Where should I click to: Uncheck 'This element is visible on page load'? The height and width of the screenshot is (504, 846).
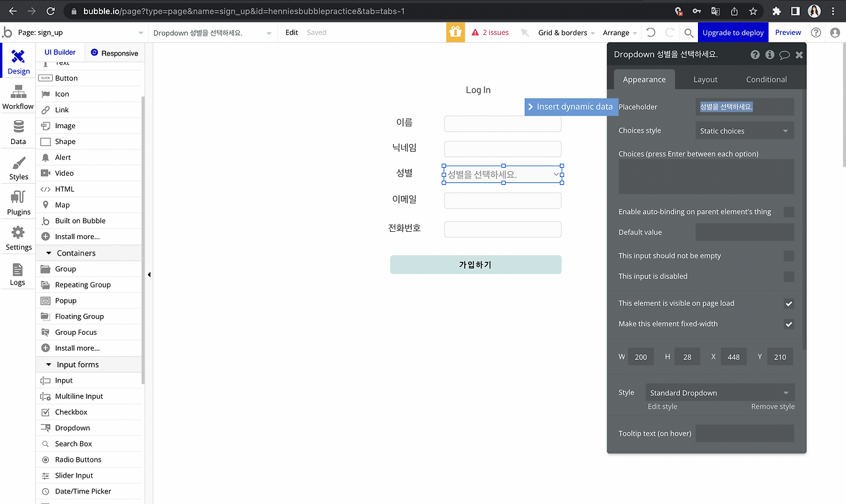[788, 303]
